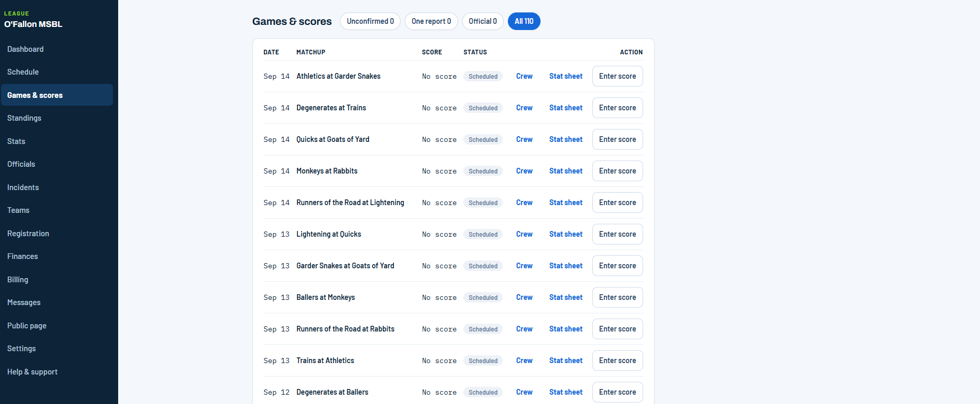Open Finances in the sidebar
The image size is (980, 404).
coord(57,256)
